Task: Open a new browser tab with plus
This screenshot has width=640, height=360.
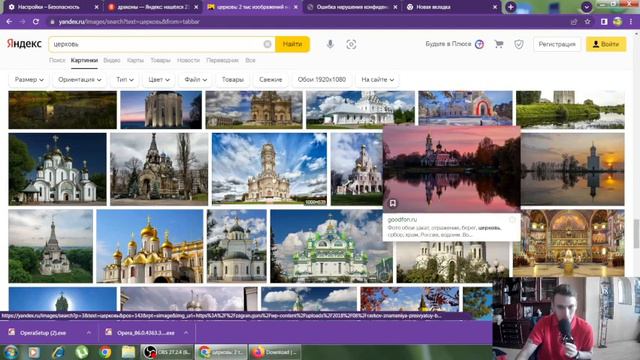Action: 511,7
